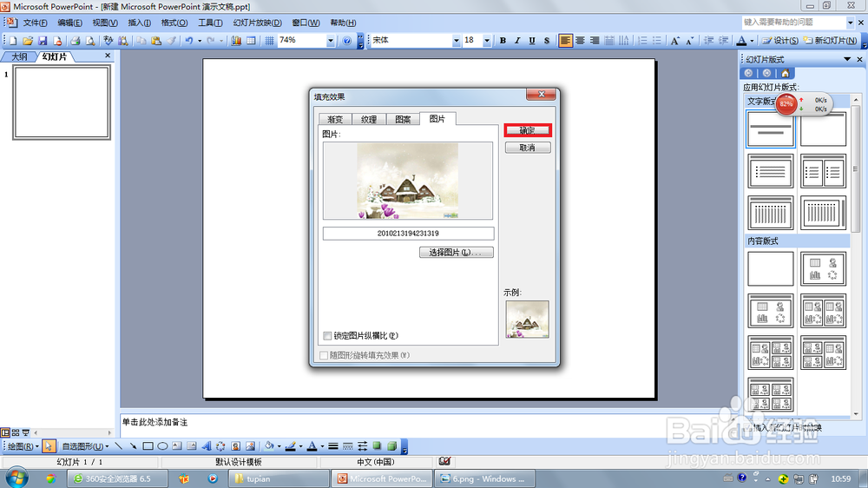Paste from clipboard using toolbar icon
Viewport: 868px width, 488px height.
click(x=156, y=41)
